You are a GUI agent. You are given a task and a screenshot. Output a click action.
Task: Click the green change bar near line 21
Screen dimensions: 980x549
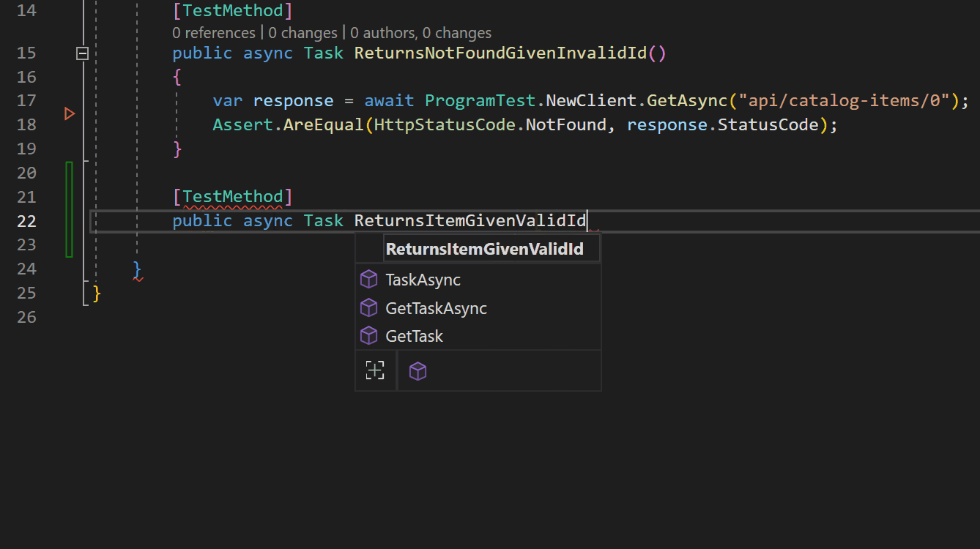(x=69, y=196)
